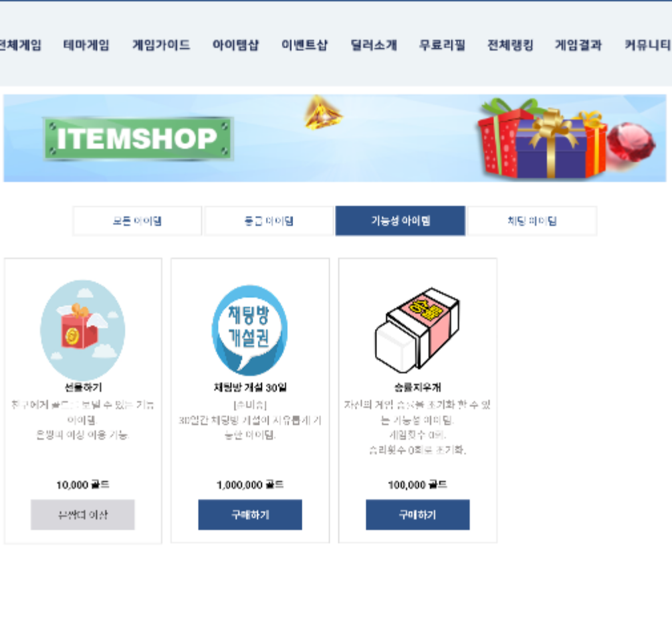The image size is (672, 619).
Task: Click the gold triangular gem in banner
Action: [323, 113]
